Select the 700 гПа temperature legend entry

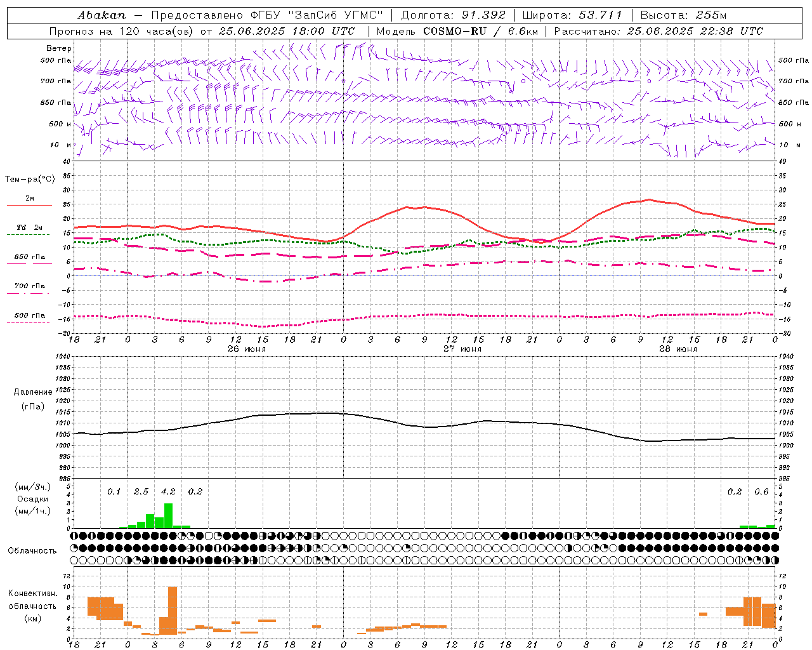29,286
